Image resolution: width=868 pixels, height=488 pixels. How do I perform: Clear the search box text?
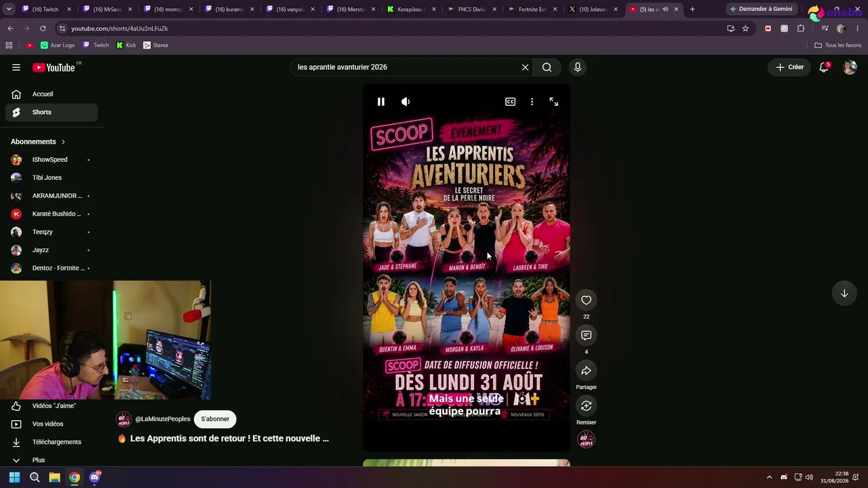click(x=525, y=67)
